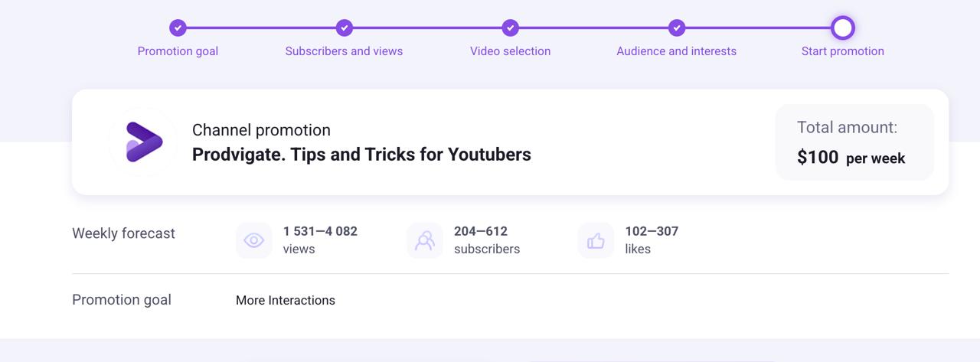Viewport: 980px width, 362px height.
Task: Go to Audience and interests step label
Action: (x=676, y=51)
